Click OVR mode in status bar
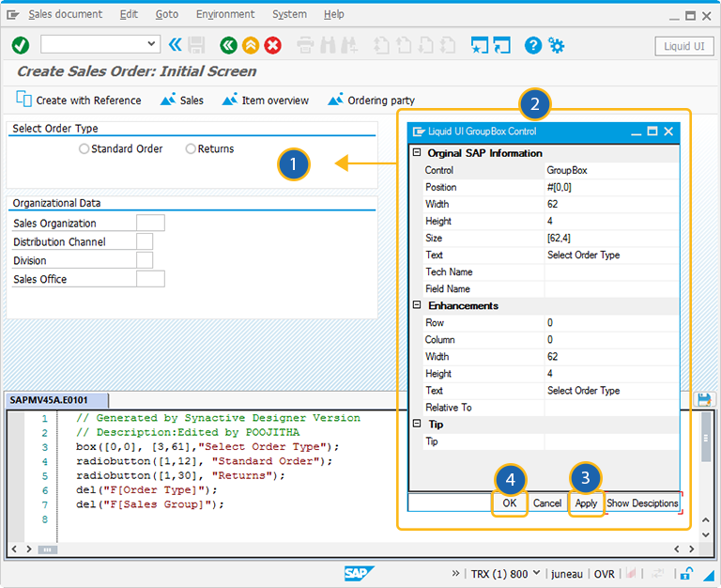The width and height of the screenshot is (721, 588). click(604, 574)
